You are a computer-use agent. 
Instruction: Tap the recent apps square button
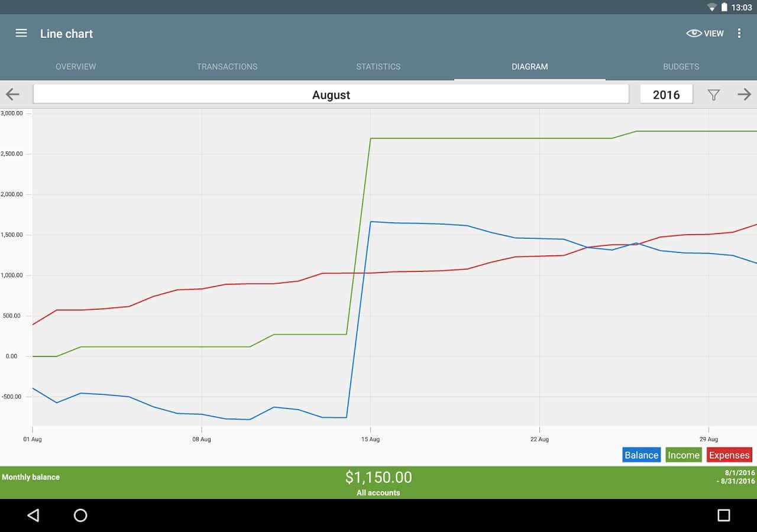pyautogui.click(x=723, y=515)
